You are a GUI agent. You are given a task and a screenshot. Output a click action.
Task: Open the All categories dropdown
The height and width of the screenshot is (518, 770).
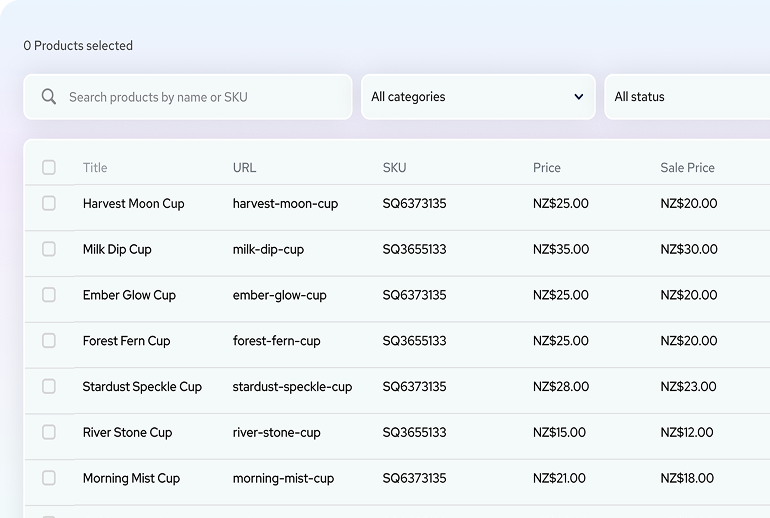click(x=470, y=97)
